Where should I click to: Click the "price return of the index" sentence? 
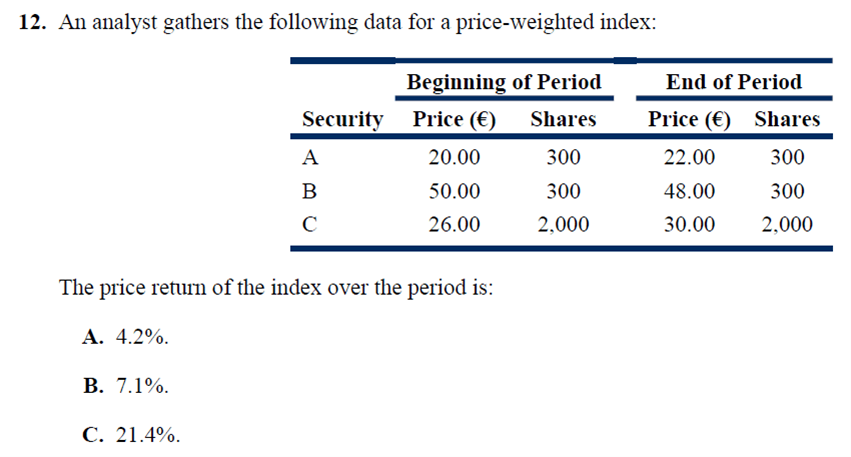[x=277, y=289]
